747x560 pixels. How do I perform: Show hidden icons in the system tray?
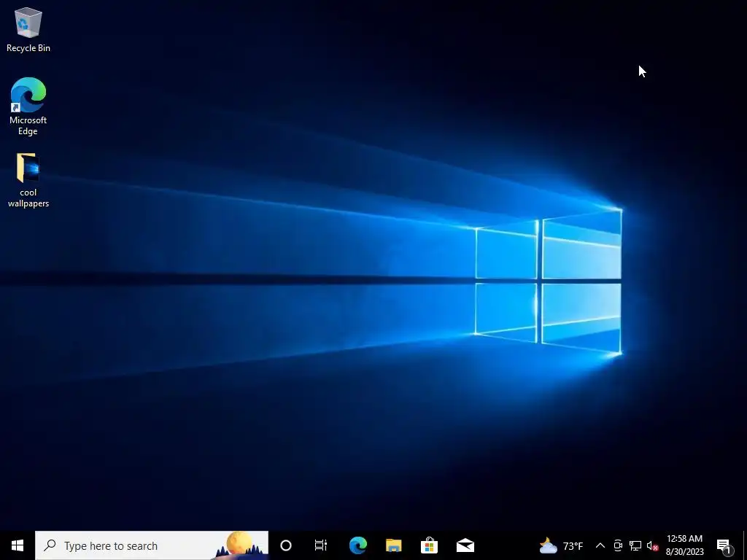click(x=600, y=545)
